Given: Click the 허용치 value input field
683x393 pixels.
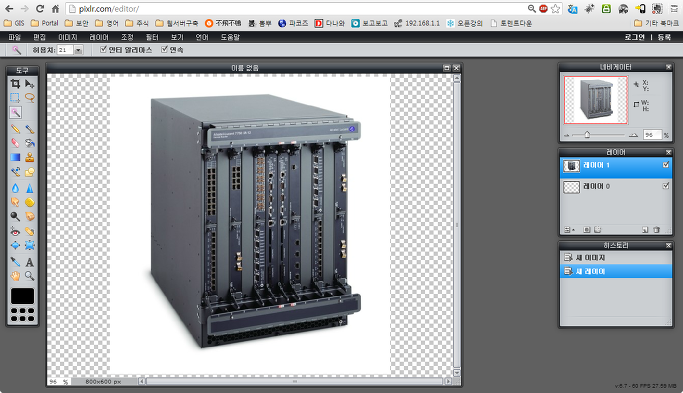Looking at the screenshot, I should [x=65, y=50].
